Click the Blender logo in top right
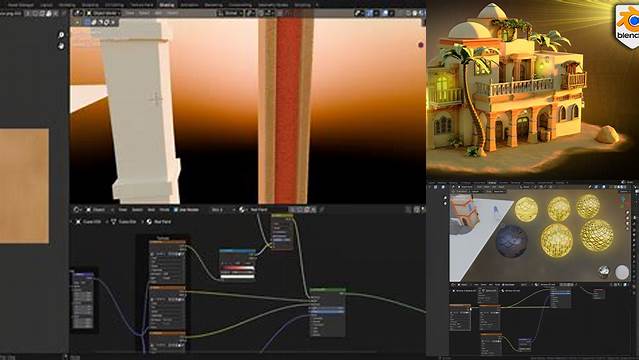Image resolution: width=639 pixels, height=360 pixels. pyautogui.click(x=628, y=26)
